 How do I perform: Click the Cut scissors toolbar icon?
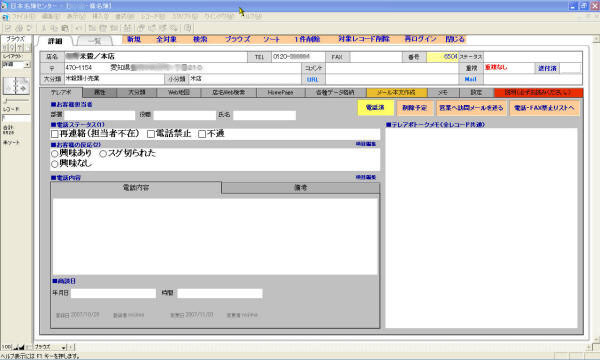(x=43, y=28)
